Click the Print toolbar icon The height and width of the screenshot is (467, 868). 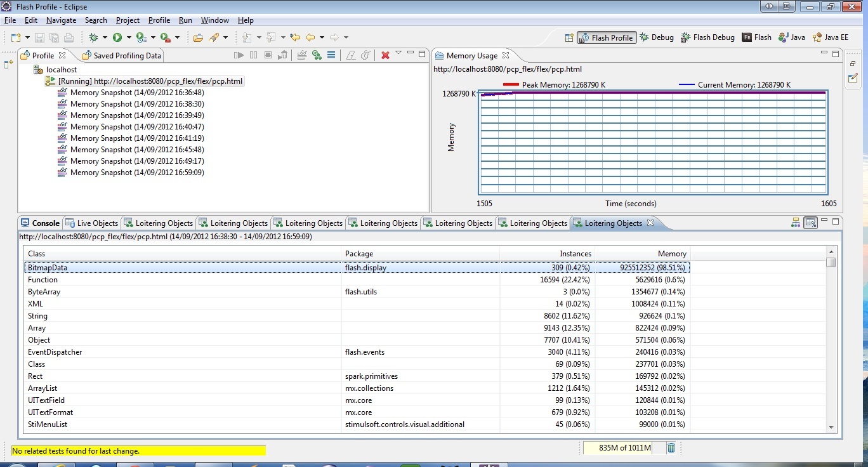[x=69, y=37]
